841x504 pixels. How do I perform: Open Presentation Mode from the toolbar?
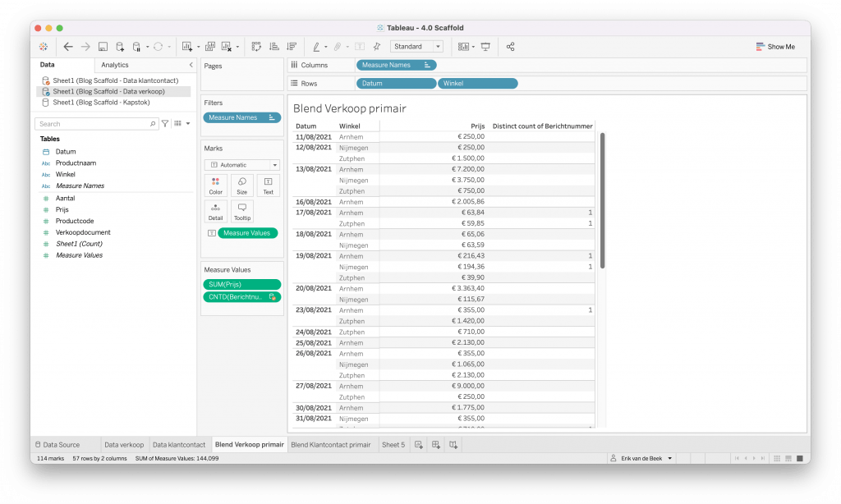pyautogui.click(x=485, y=47)
